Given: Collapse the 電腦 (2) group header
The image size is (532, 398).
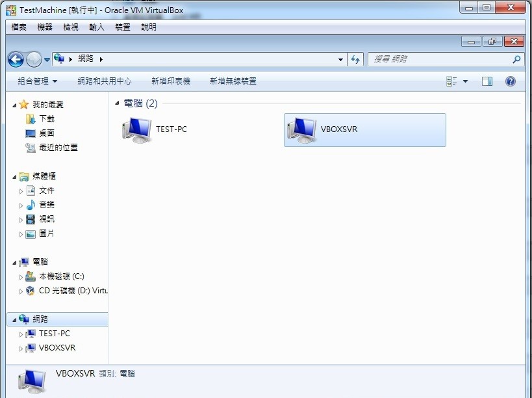Looking at the screenshot, I should click(117, 103).
